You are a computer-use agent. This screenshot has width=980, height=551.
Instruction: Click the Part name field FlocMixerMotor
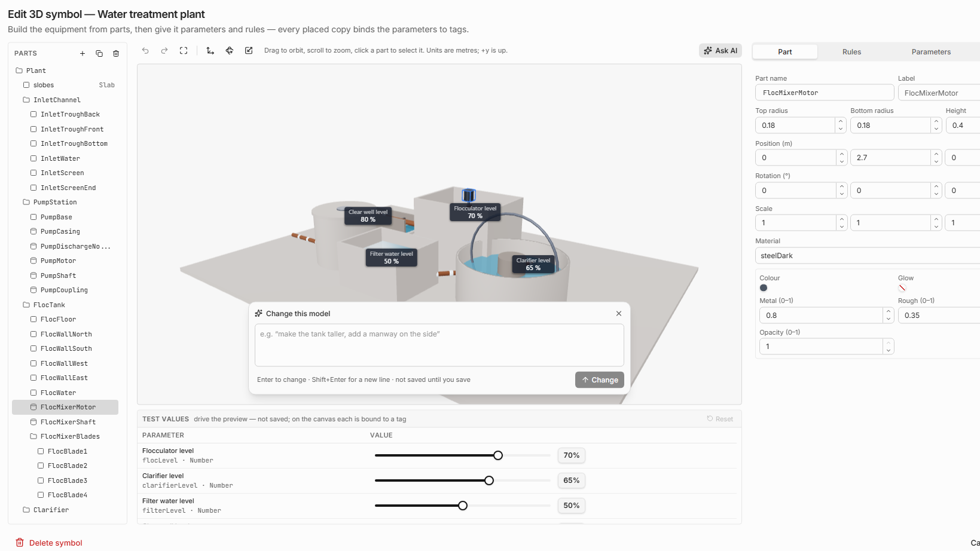tap(825, 93)
